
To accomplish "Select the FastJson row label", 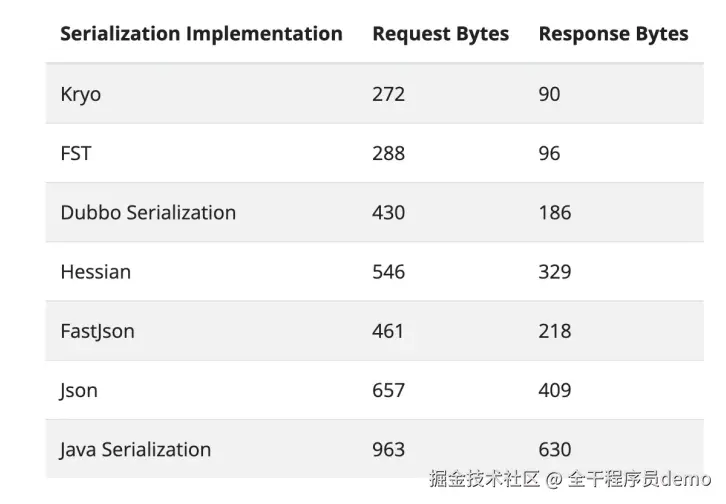I will pos(97,331).
